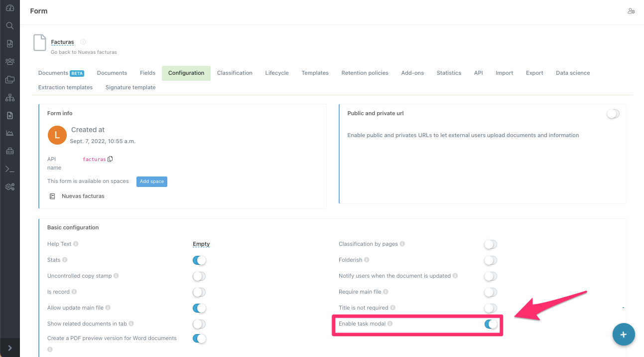Open the dashboard icon in sidebar

(9, 8)
